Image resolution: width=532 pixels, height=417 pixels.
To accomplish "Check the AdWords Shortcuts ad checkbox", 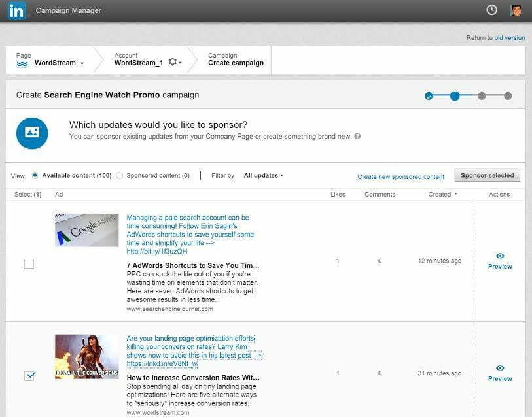I will tap(29, 264).
